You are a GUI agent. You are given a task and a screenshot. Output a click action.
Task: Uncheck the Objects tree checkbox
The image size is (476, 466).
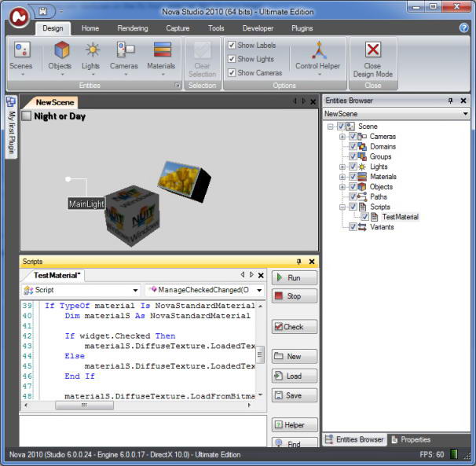pos(353,186)
